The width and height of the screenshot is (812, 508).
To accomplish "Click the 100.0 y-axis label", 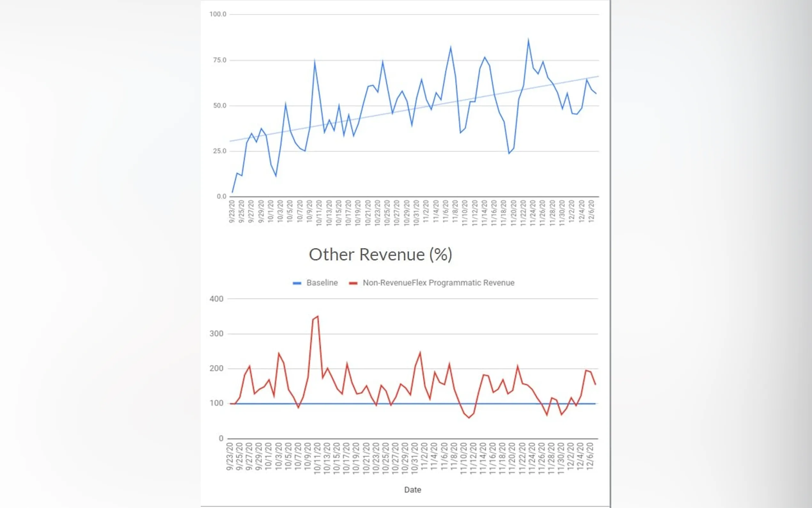I will [217, 14].
